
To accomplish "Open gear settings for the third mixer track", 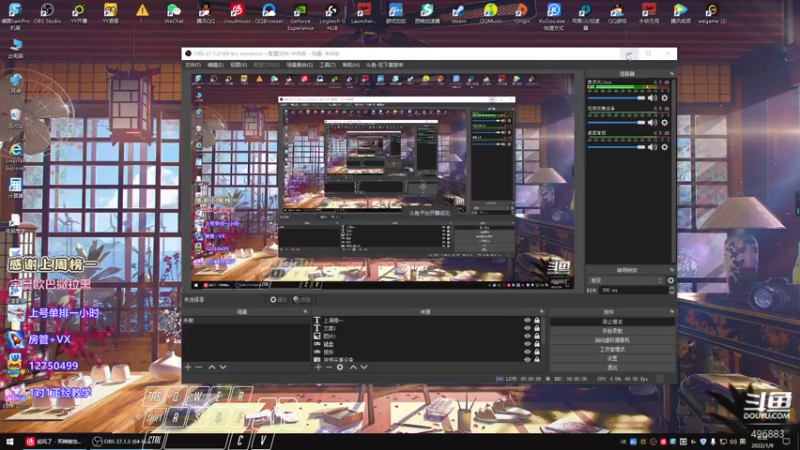I will pos(664,147).
